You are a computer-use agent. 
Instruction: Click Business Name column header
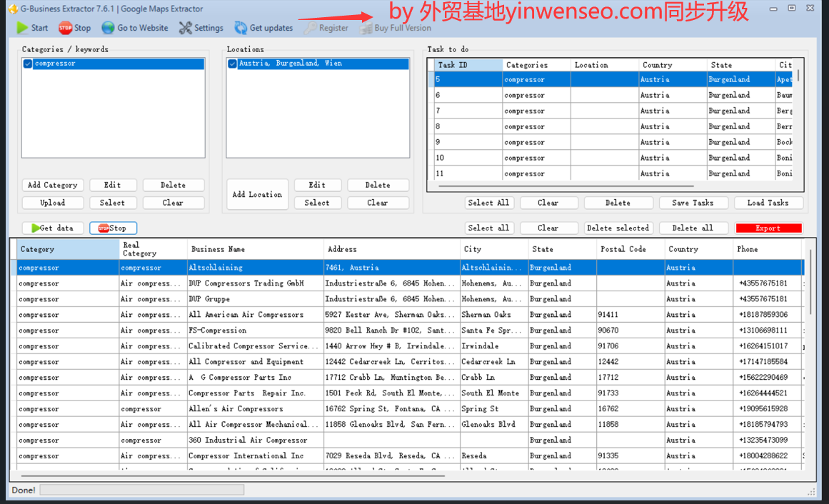click(256, 249)
